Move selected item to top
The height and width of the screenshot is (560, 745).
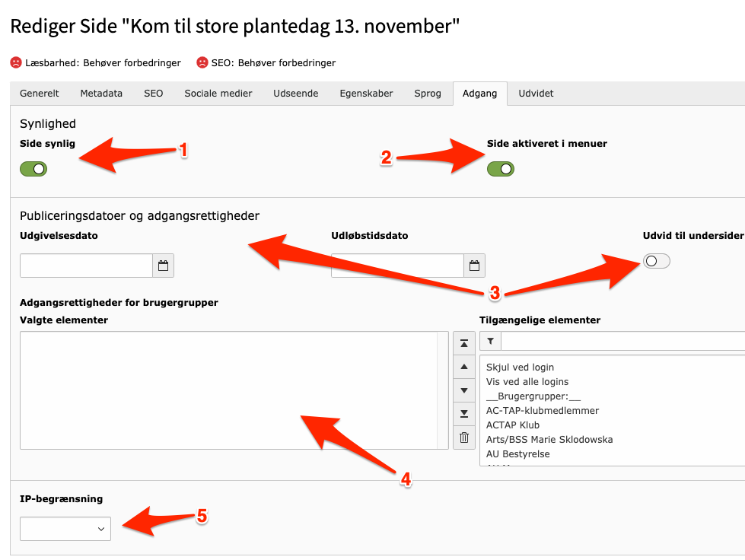point(464,343)
